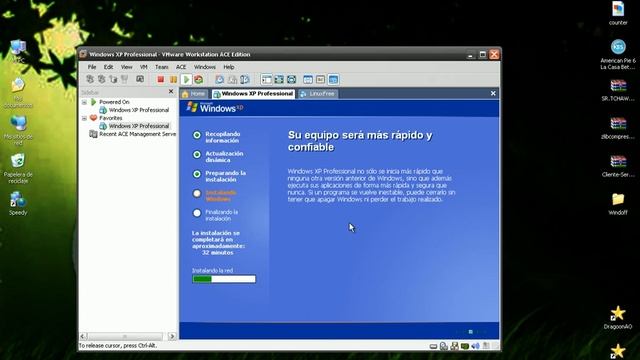
Task: Open the File menu
Action: (x=92, y=67)
